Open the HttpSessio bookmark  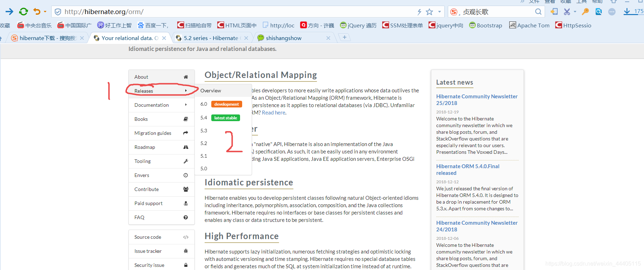coord(573,25)
